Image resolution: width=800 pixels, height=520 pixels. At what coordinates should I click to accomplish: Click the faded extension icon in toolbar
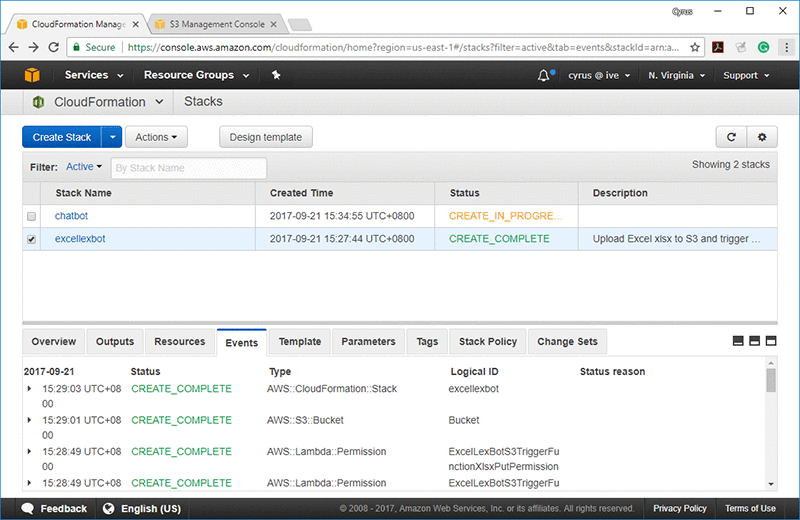coord(741,47)
